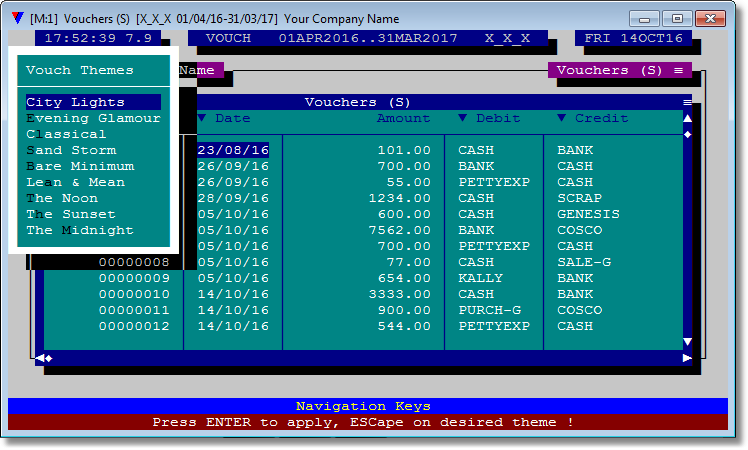
Task: Choose the Classical theme
Action: (x=94, y=134)
